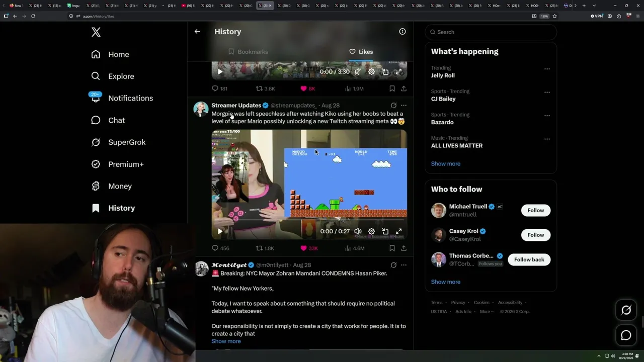The width and height of the screenshot is (644, 362).
Task: Expand the Montilyet post with Show more
Action: coord(226,341)
